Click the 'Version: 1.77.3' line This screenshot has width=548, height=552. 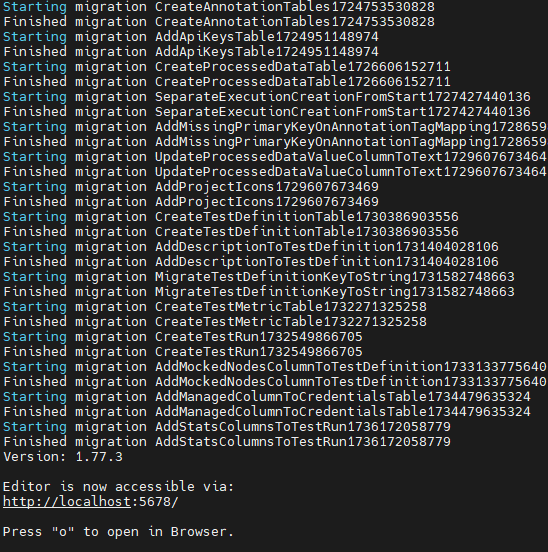point(63,457)
